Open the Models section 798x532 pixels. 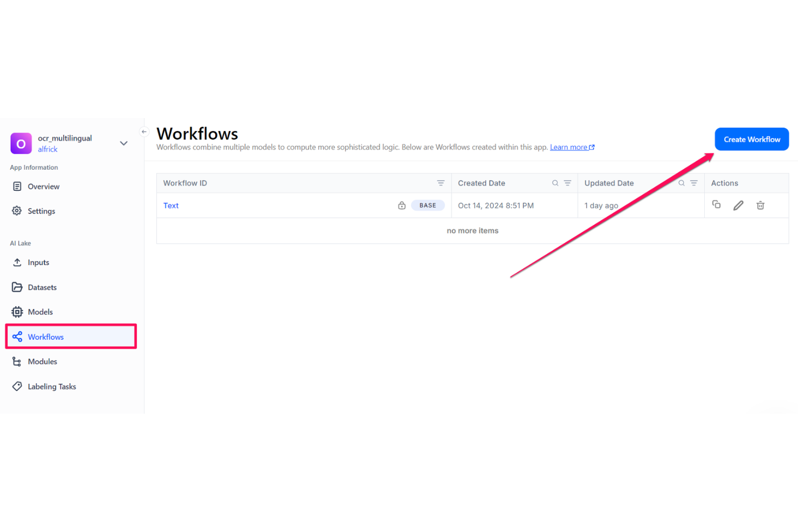(x=40, y=312)
